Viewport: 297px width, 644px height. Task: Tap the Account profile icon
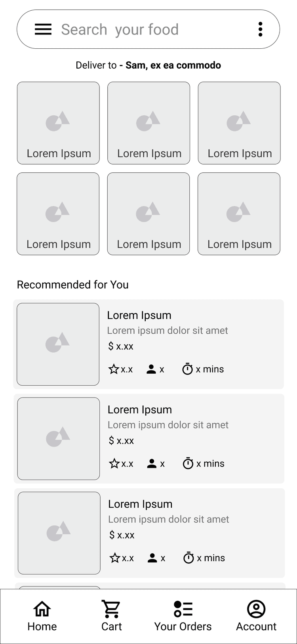[256, 609]
